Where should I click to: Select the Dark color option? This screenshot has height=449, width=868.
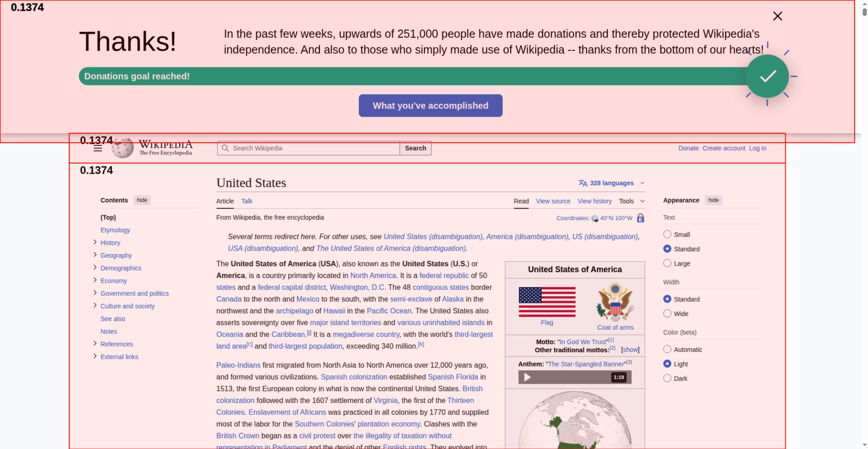pyautogui.click(x=667, y=378)
